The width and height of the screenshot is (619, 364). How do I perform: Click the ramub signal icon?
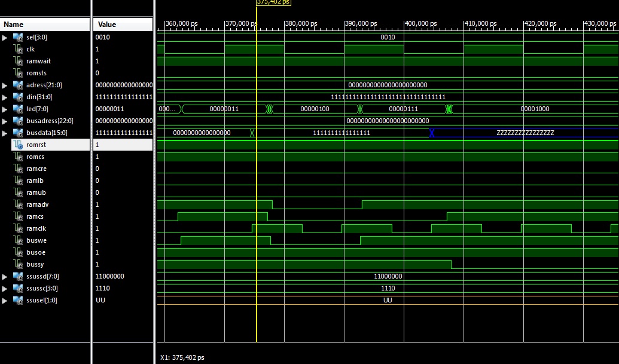[x=18, y=192]
